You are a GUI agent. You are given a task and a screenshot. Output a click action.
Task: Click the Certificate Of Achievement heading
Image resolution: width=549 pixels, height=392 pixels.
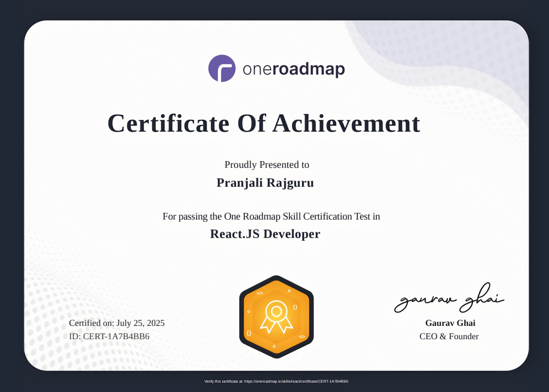pyautogui.click(x=264, y=124)
